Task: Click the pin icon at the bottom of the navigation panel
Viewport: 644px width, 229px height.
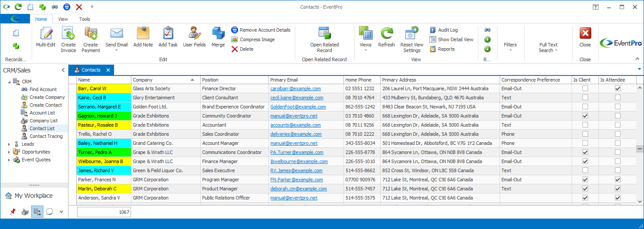Action: click(13, 212)
